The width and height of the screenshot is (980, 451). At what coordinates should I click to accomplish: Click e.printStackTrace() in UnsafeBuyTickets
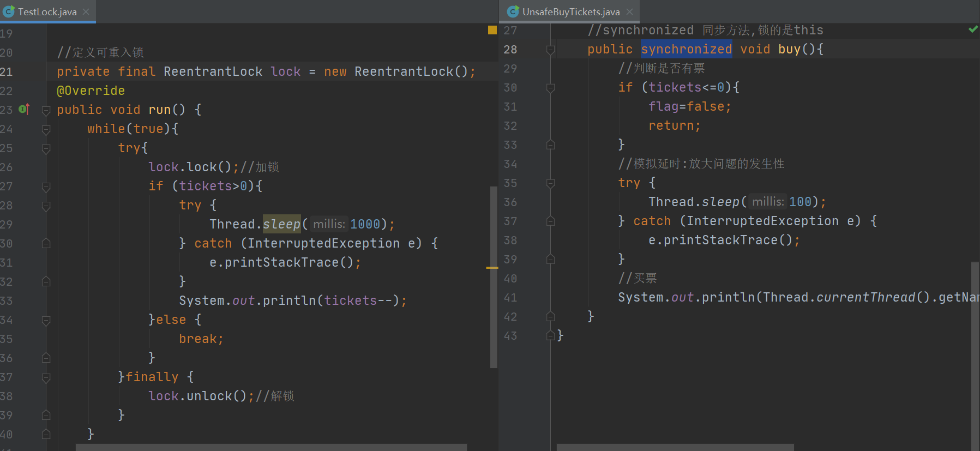pyautogui.click(x=724, y=240)
